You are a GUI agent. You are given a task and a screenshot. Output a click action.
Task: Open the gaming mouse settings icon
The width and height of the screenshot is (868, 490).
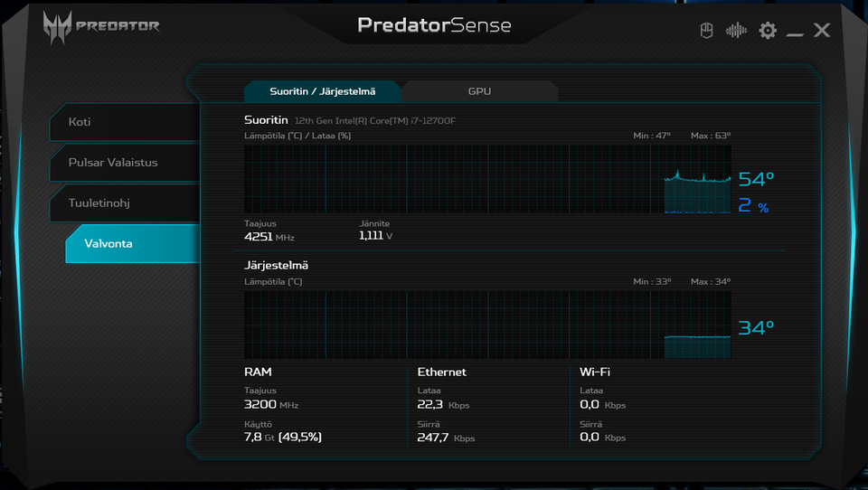[707, 31]
